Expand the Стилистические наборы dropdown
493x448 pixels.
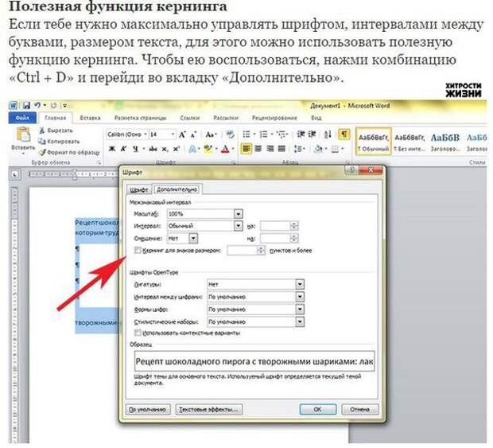pos(300,321)
